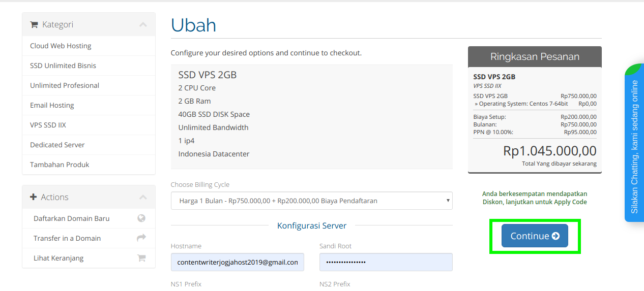Open Dedicated Server category
The image size is (644, 291).
coord(57,145)
